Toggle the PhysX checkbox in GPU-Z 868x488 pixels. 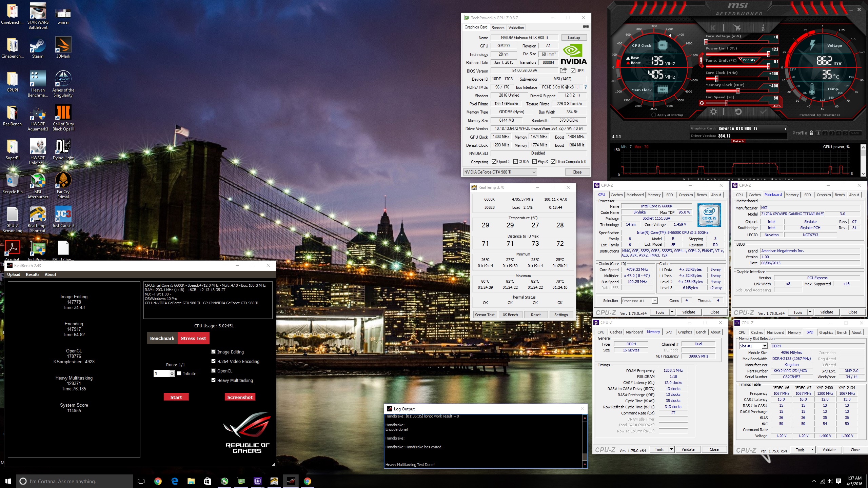click(534, 162)
